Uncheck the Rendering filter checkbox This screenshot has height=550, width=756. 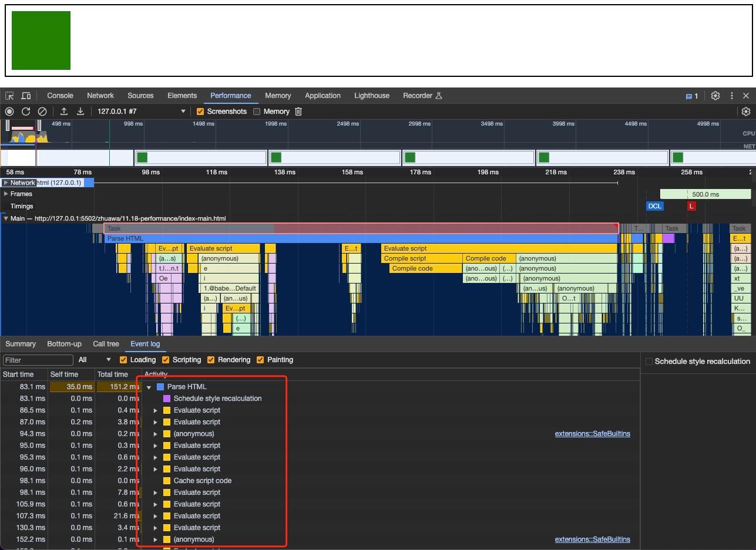point(211,360)
